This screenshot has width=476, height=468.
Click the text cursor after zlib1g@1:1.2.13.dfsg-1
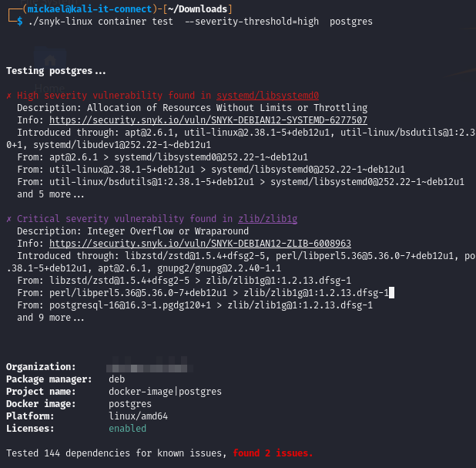pyautogui.click(x=391, y=292)
